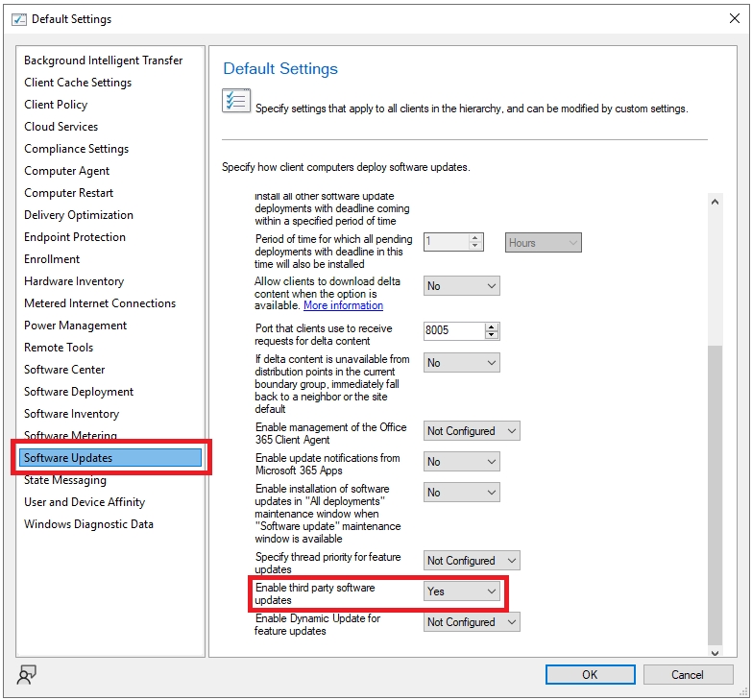
Task: Open the Client Cache Settings category
Action: pyautogui.click(x=78, y=83)
